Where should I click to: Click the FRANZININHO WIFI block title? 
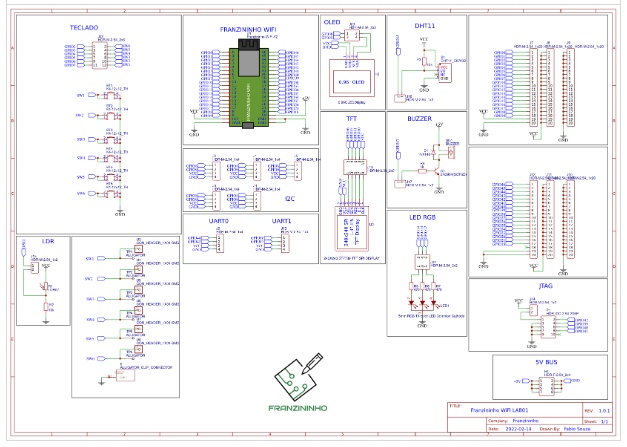point(248,29)
